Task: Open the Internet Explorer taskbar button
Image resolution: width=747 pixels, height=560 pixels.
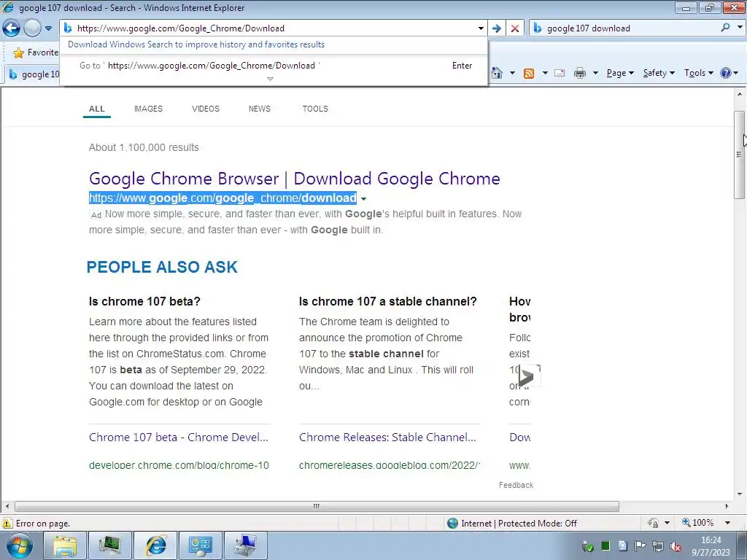Action: pos(155,545)
